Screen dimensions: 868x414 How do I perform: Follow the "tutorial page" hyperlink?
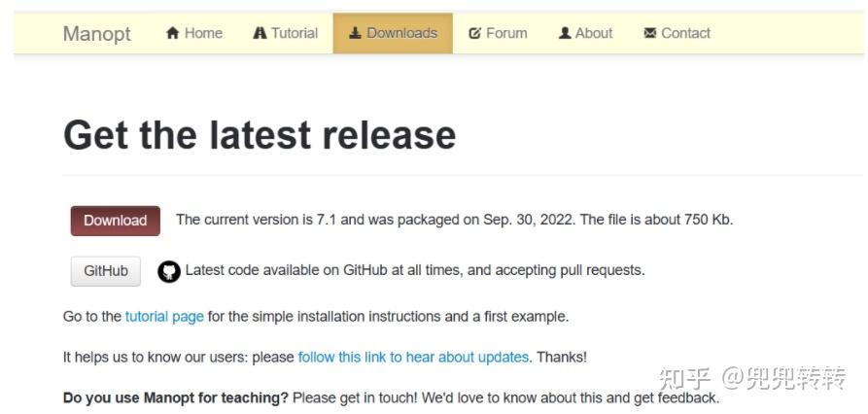pyautogui.click(x=164, y=316)
